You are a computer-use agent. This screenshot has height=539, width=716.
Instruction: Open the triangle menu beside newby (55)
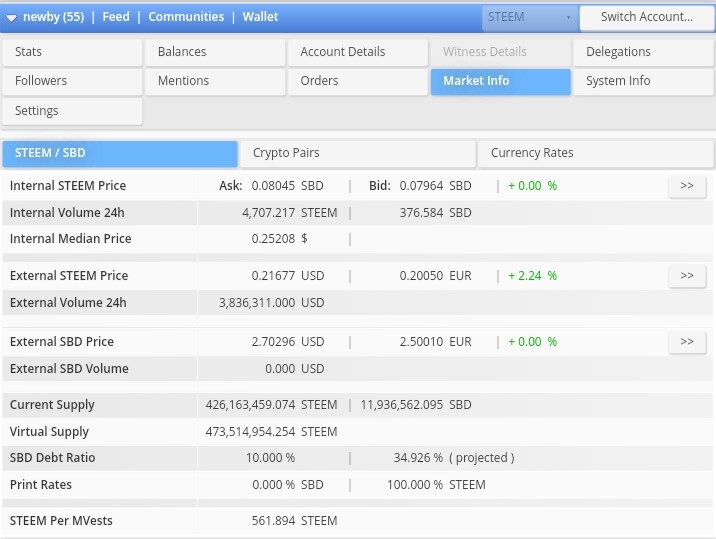11,18
